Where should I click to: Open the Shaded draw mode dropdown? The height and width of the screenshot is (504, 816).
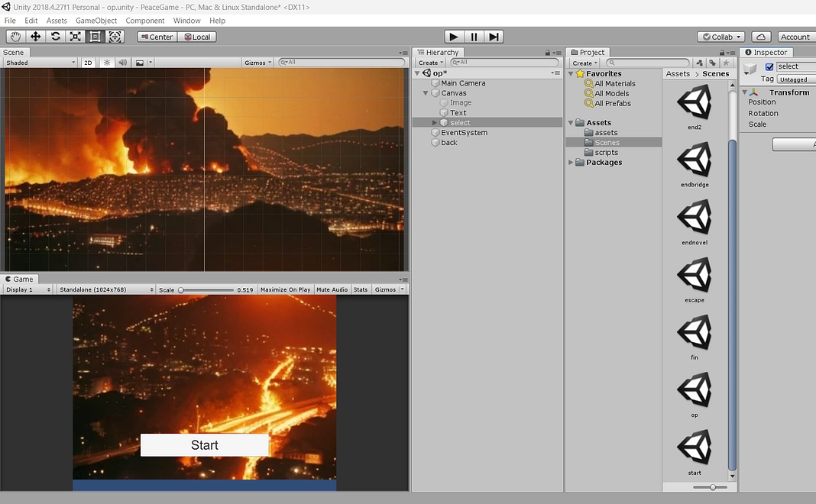40,63
